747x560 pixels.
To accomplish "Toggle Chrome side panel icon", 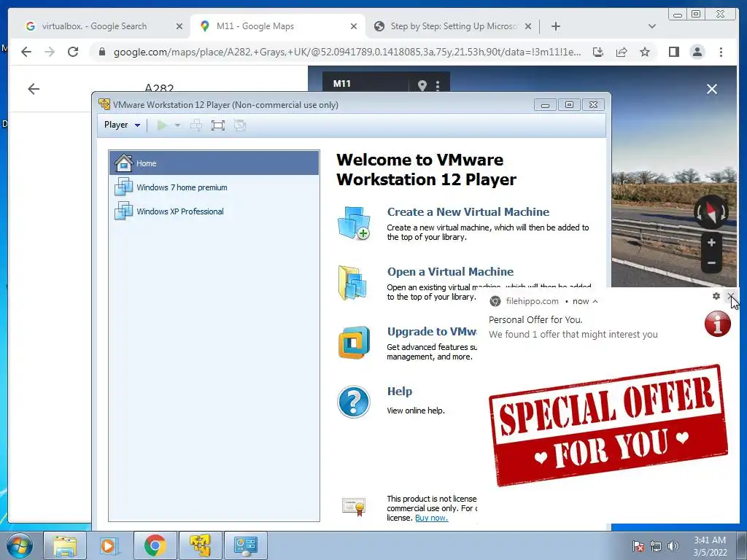I will [x=673, y=52].
